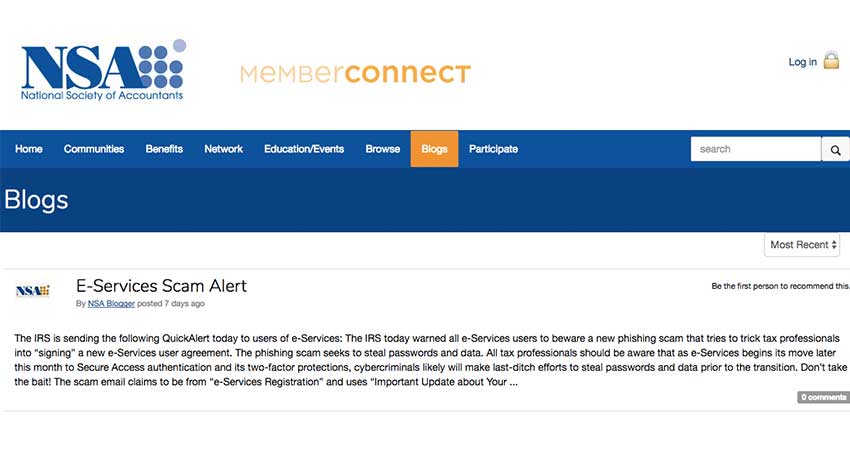Click the recommend this post link
The height and width of the screenshot is (450, 850).
pos(779,286)
